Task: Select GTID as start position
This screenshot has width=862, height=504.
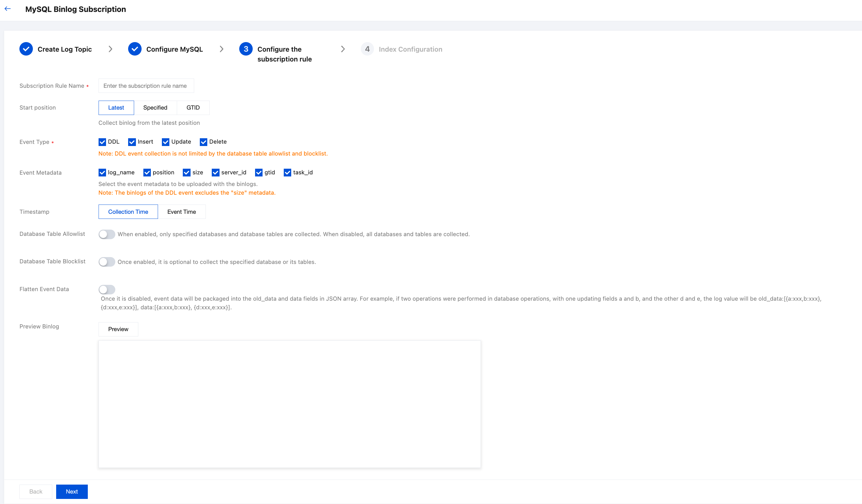Action: 193,108
